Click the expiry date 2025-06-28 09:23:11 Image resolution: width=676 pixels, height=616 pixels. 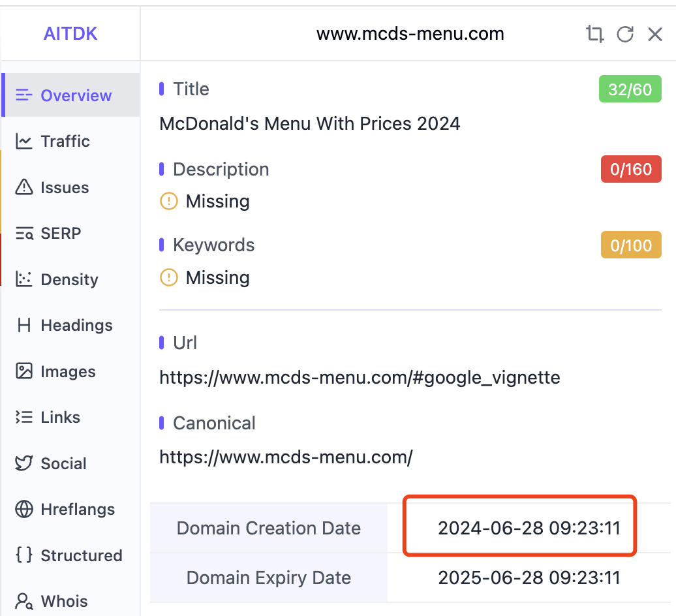[x=529, y=577]
